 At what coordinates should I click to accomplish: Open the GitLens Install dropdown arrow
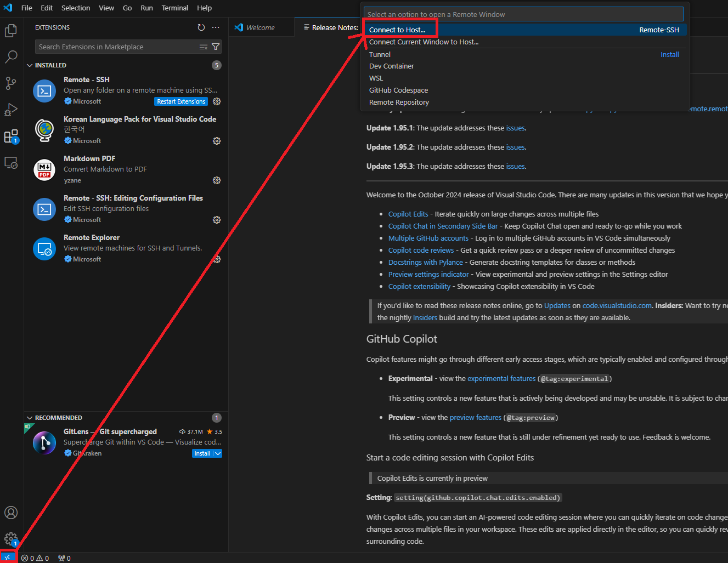[x=218, y=453]
